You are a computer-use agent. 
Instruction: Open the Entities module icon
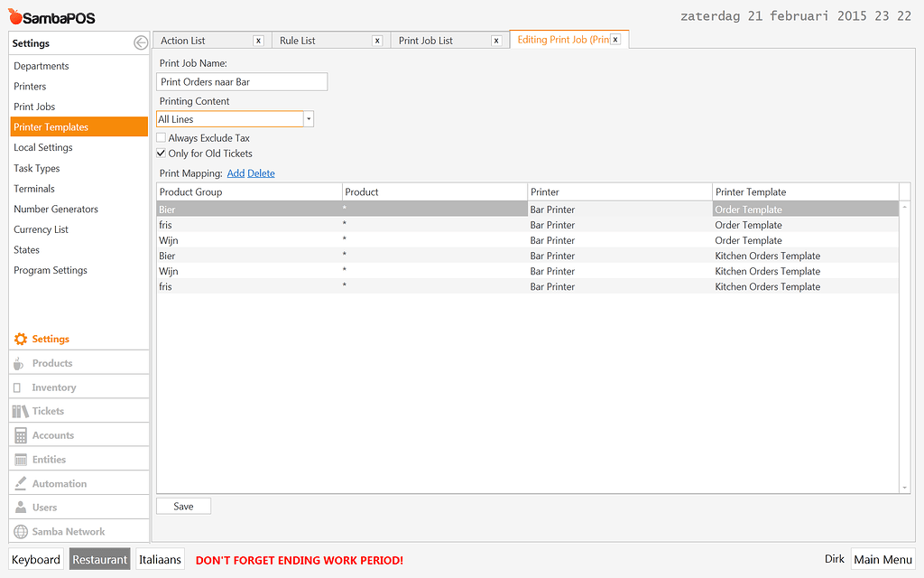(20, 458)
